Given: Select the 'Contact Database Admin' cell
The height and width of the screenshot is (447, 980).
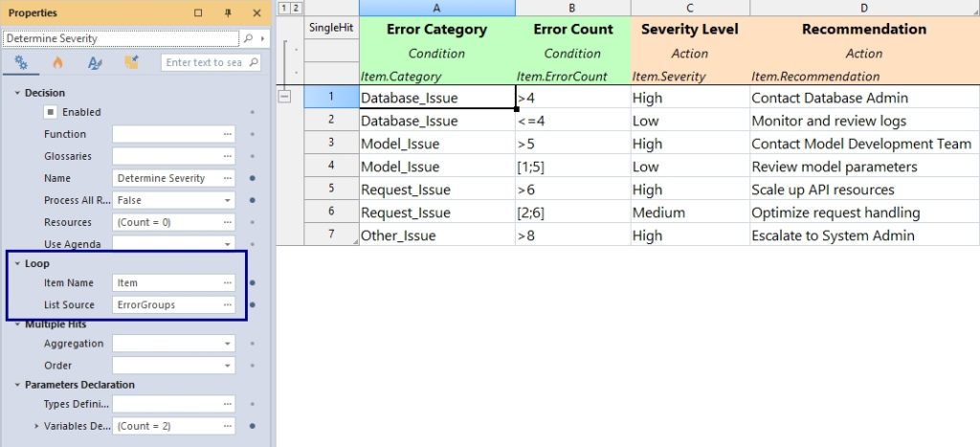Looking at the screenshot, I should (864, 98).
